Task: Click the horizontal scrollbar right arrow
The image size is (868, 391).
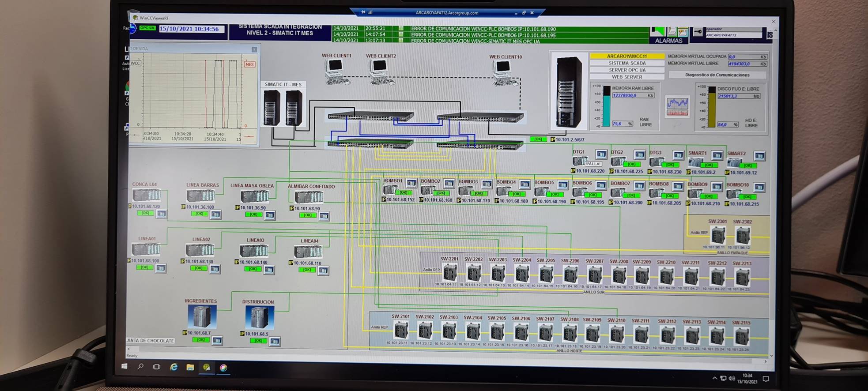Action: tap(765, 361)
